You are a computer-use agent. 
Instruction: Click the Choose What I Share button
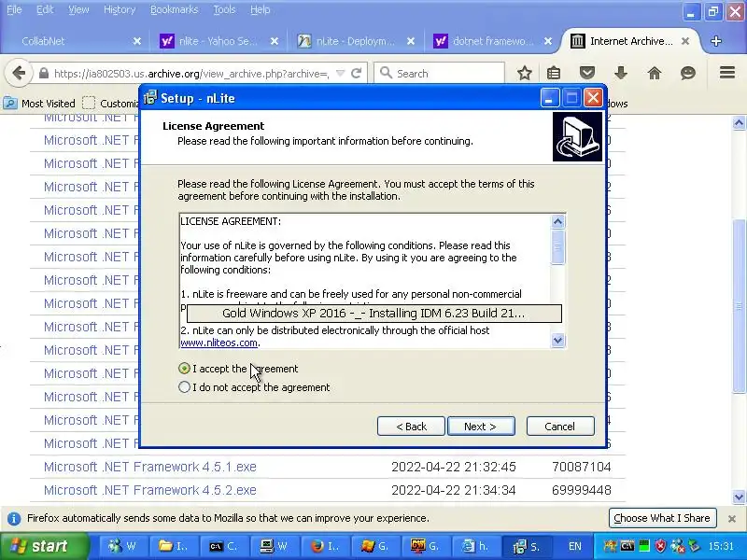pyautogui.click(x=662, y=518)
